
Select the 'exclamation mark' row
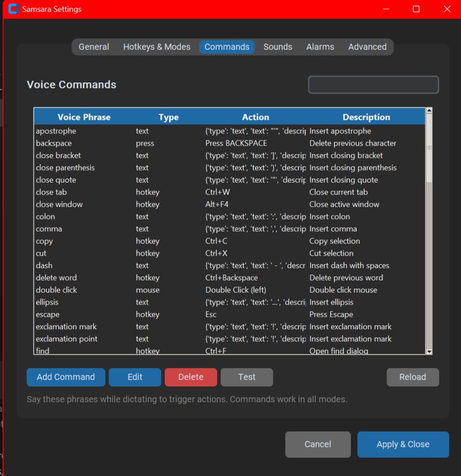tap(229, 327)
